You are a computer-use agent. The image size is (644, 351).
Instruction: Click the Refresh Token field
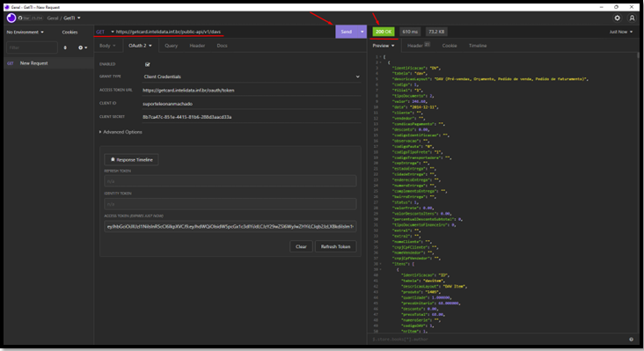tap(230, 181)
